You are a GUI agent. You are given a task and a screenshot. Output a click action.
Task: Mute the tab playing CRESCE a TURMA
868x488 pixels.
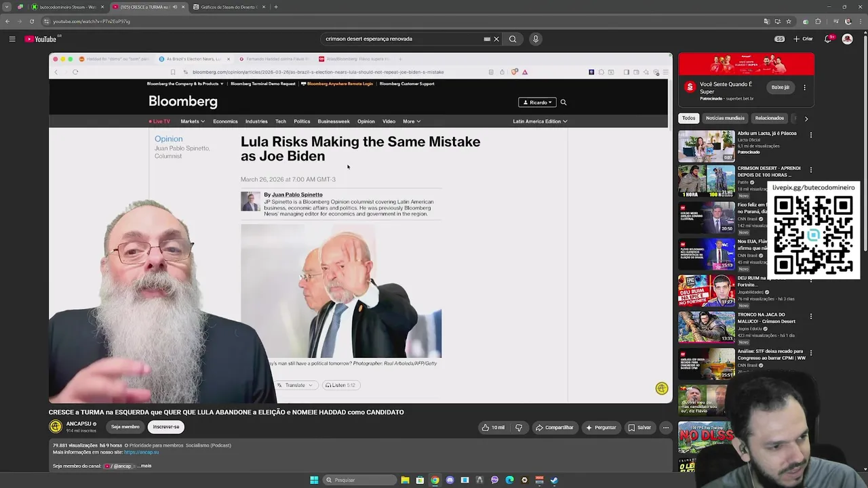175,7
